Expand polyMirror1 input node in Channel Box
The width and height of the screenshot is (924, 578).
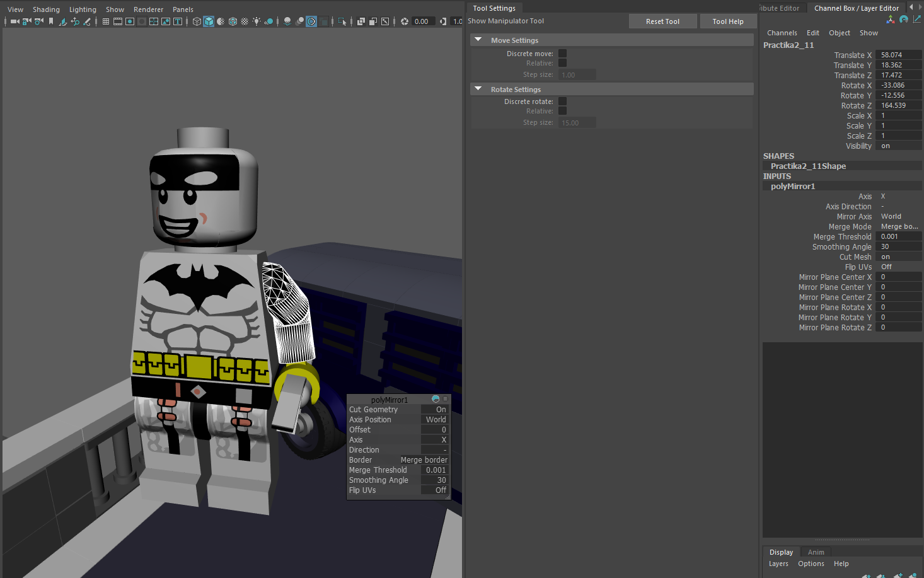coord(793,187)
